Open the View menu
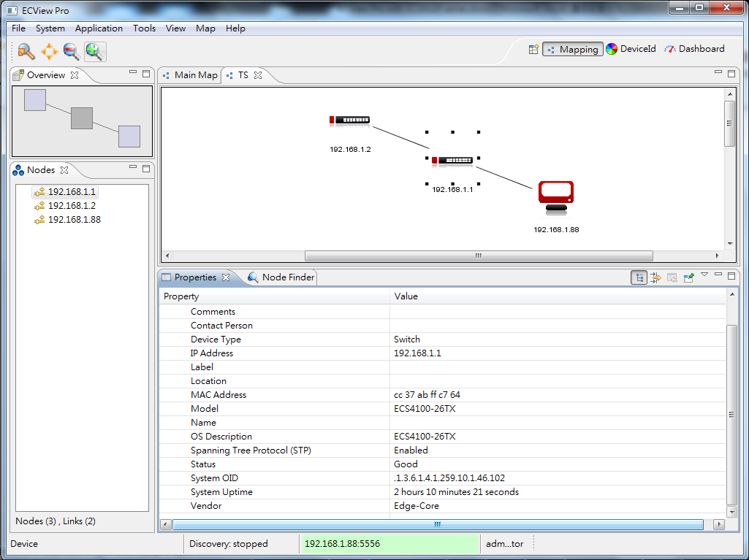Screen dimensions: 749x560 (175, 28)
